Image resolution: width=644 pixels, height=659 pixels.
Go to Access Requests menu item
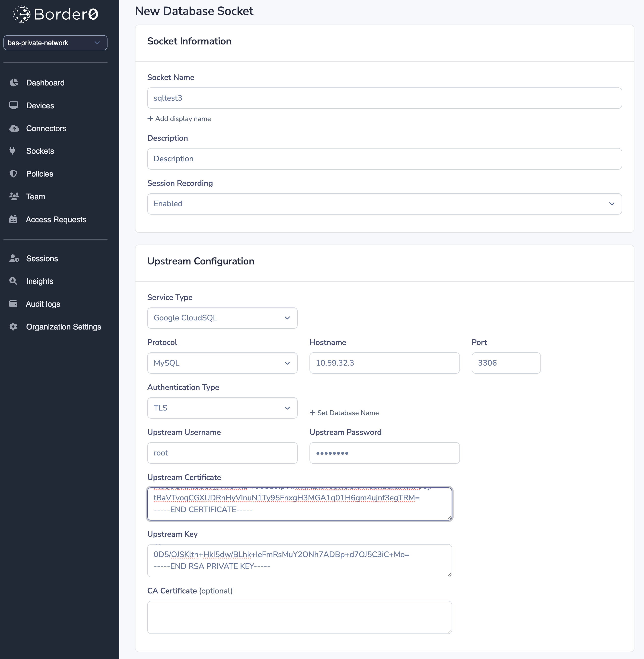coord(56,220)
